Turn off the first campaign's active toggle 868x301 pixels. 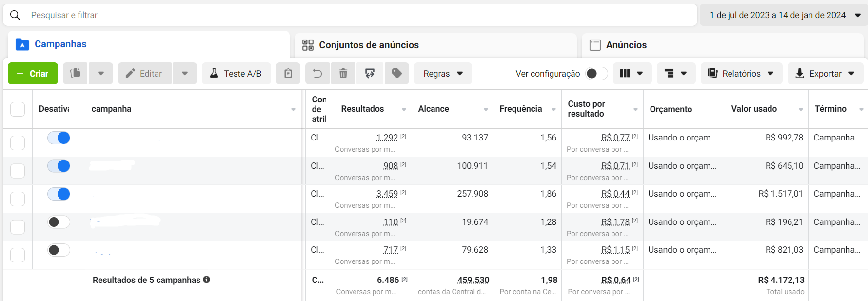(x=59, y=138)
